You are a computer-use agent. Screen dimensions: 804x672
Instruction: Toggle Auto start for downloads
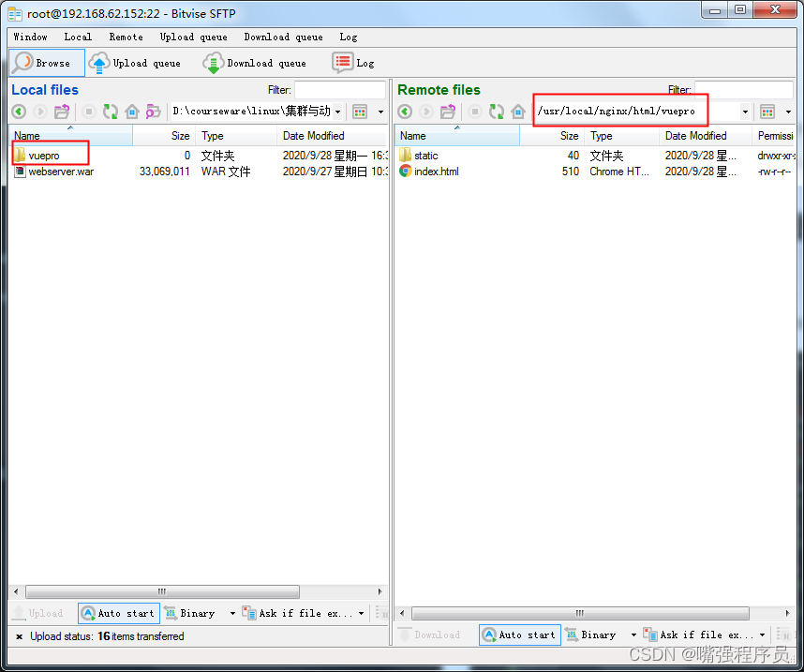pos(520,635)
